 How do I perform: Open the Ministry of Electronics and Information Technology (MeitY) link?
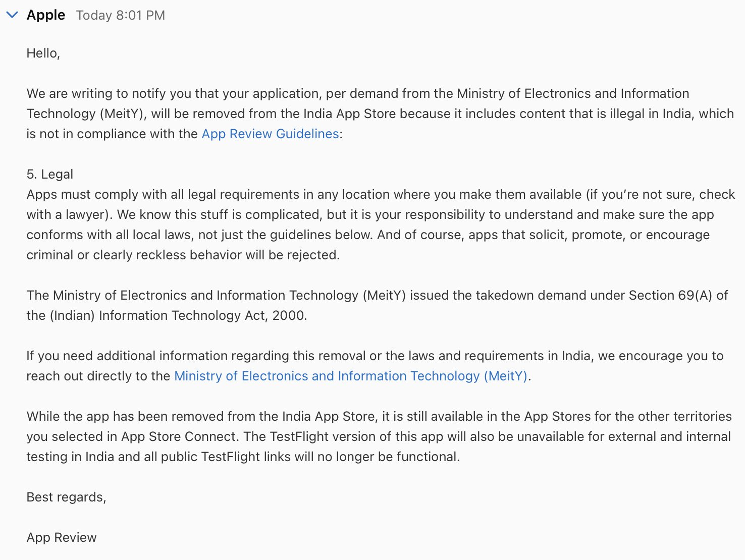click(351, 376)
